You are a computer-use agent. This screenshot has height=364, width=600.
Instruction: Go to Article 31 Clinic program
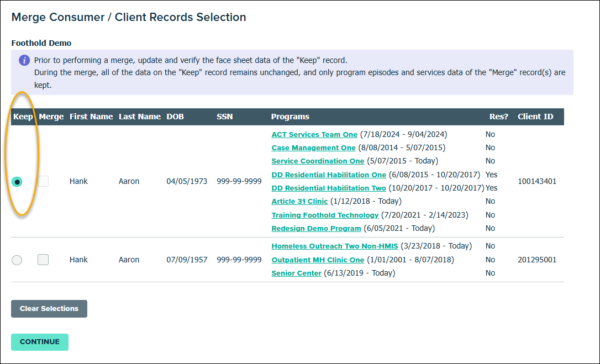click(299, 202)
